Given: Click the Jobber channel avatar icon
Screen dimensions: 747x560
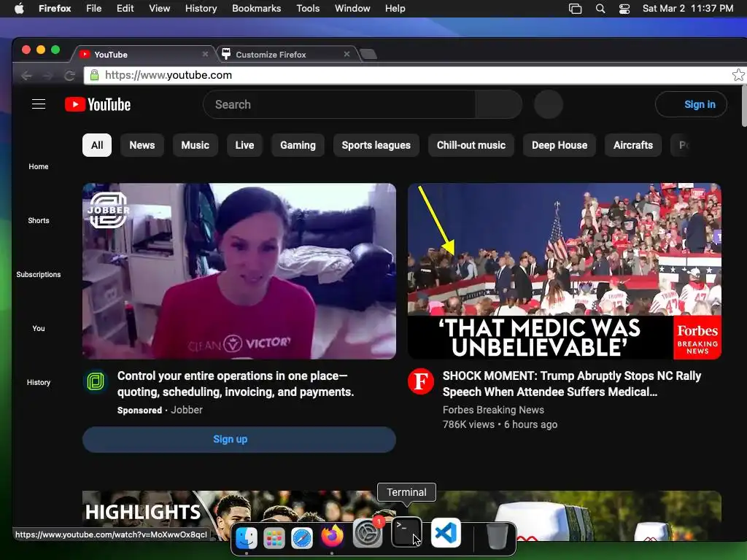Looking at the screenshot, I should 96,381.
